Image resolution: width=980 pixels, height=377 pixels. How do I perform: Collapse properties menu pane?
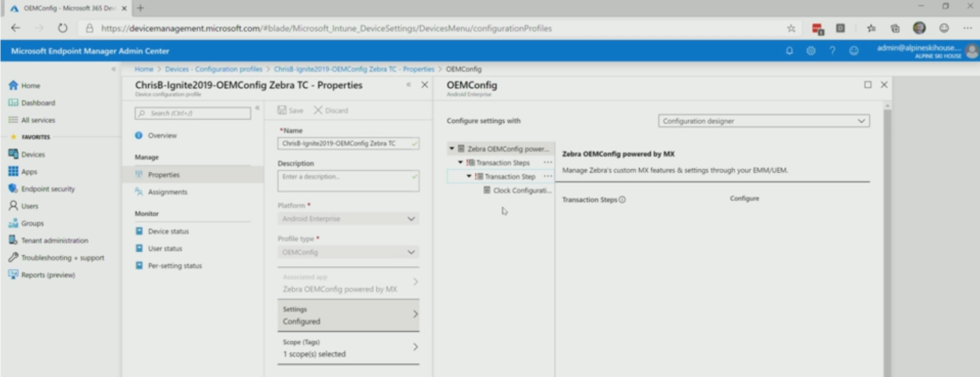pyautogui.click(x=257, y=108)
